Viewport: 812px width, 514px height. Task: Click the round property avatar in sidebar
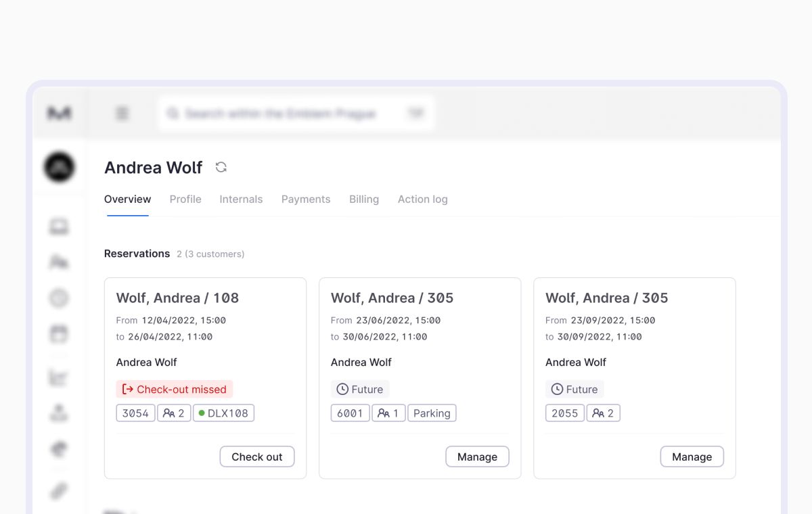click(60, 167)
